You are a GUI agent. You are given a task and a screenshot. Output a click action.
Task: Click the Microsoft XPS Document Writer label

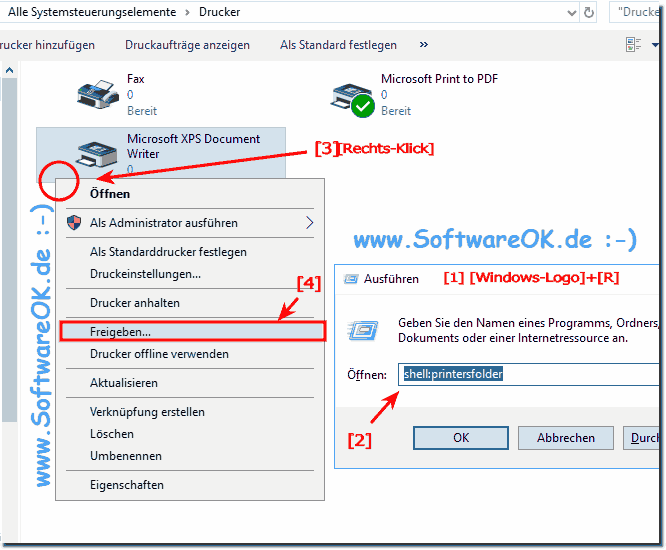(x=193, y=146)
